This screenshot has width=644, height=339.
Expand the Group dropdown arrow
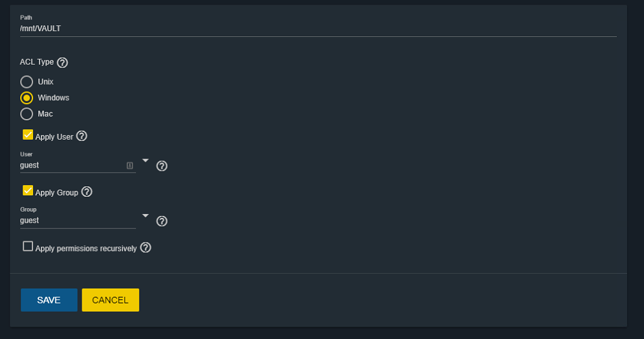pos(145,215)
